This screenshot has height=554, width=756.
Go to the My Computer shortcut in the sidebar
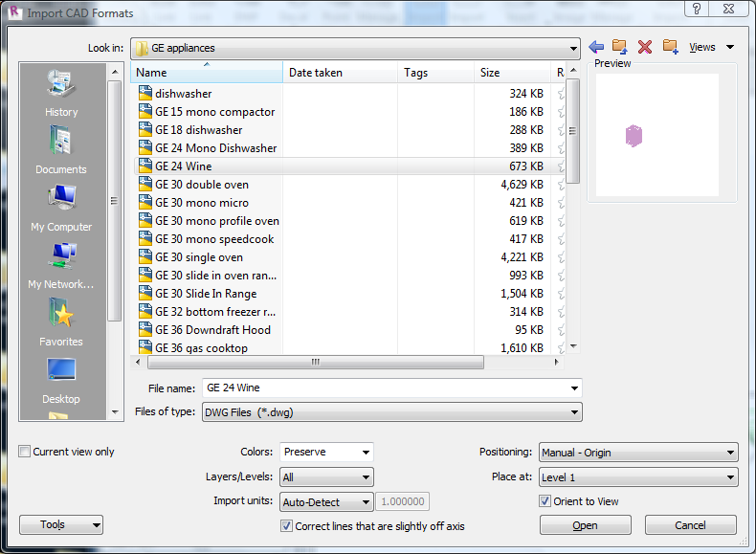61,208
